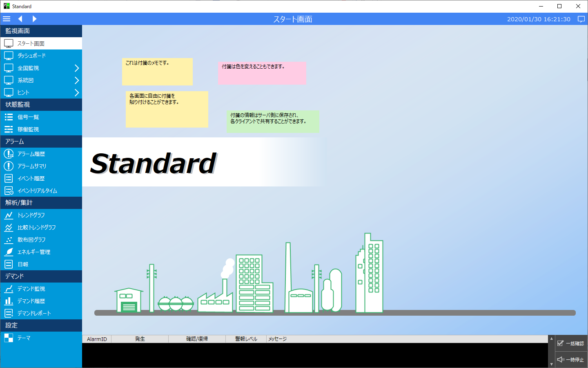This screenshot has width=588, height=368.
Task: Go forward with the right arrow
Action: 34,19
